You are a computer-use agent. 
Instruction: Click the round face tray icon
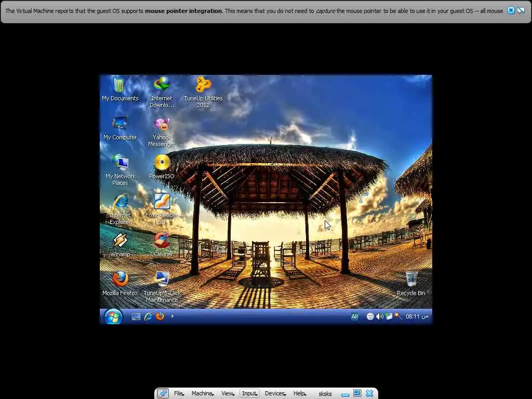click(370, 316)
